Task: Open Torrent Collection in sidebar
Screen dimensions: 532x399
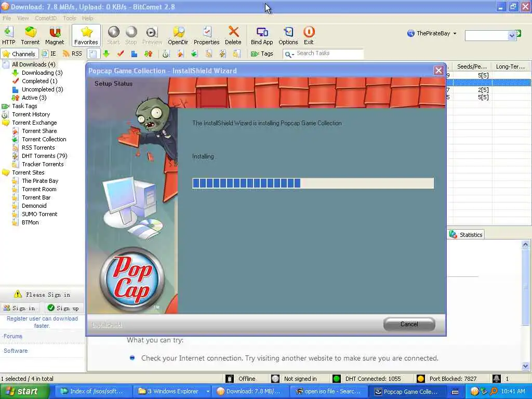Action: [x=44, y=139]
